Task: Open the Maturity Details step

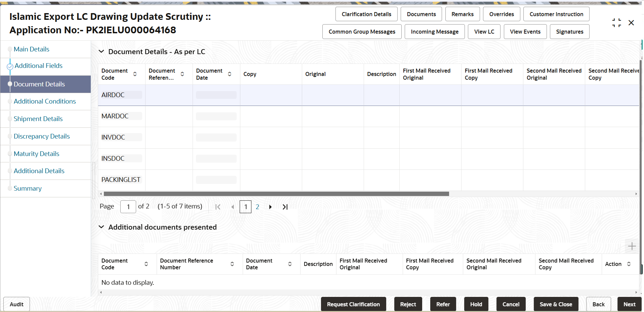Action: 36,154
